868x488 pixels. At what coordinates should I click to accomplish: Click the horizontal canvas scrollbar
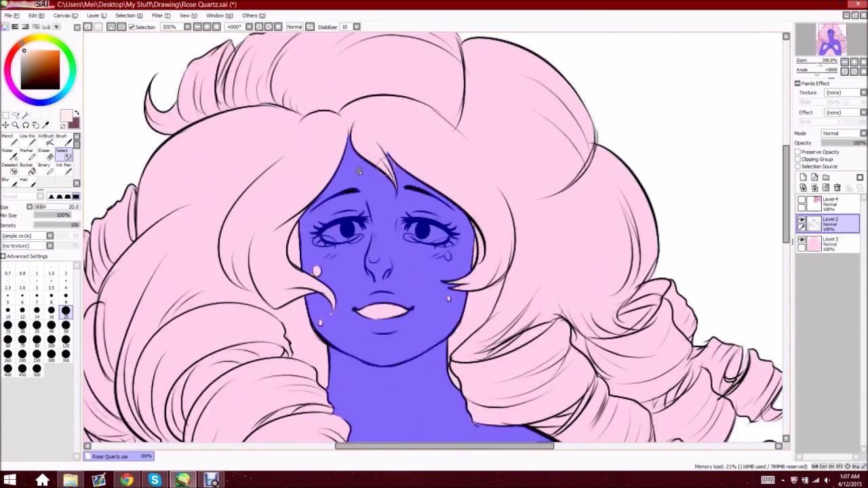(x=444, y=446)
